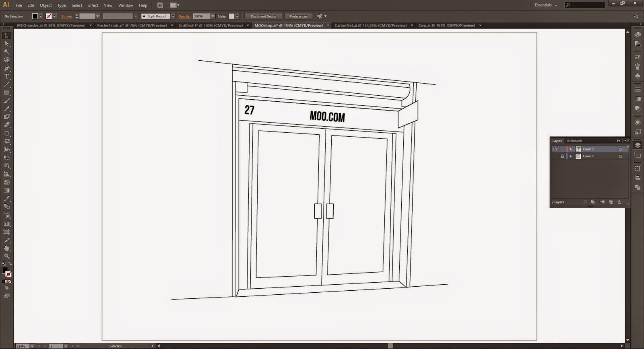Activate the Type tool
The image size is (644, 349).
[6, 76]
